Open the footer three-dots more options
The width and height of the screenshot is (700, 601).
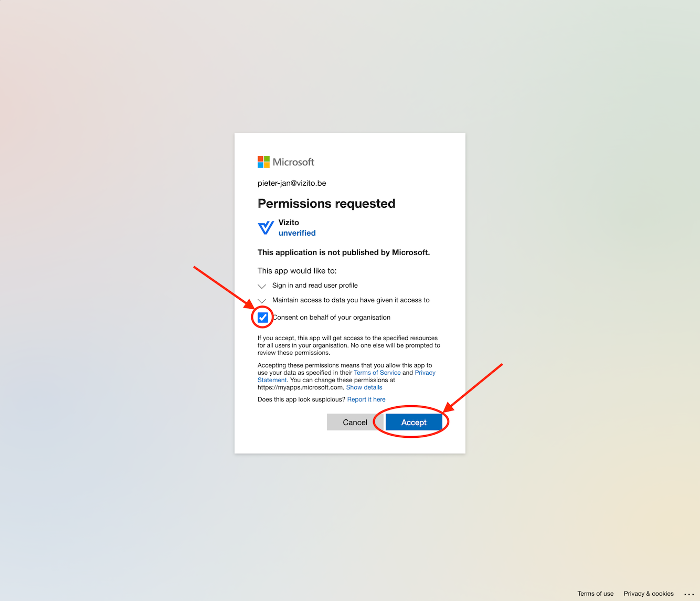coord(689,594)
